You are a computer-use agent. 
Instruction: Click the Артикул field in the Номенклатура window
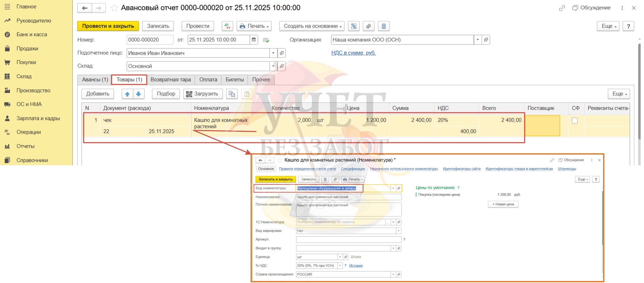pyautogui.click(x=349, y=239)
